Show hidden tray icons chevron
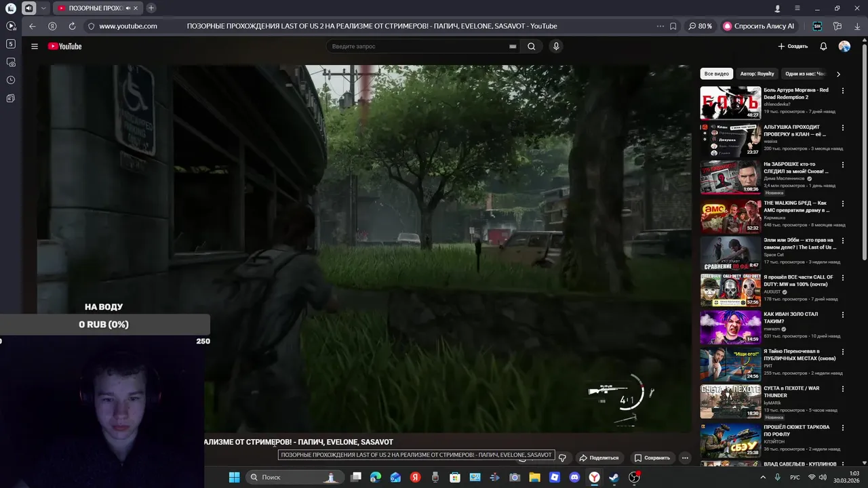868x488 pixels. coord(763,477)
